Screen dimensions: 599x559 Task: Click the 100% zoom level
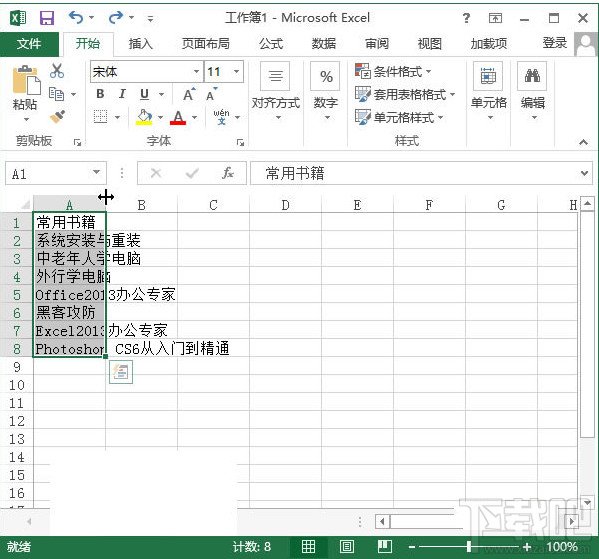pyautogui.click(x=562, y=547)
